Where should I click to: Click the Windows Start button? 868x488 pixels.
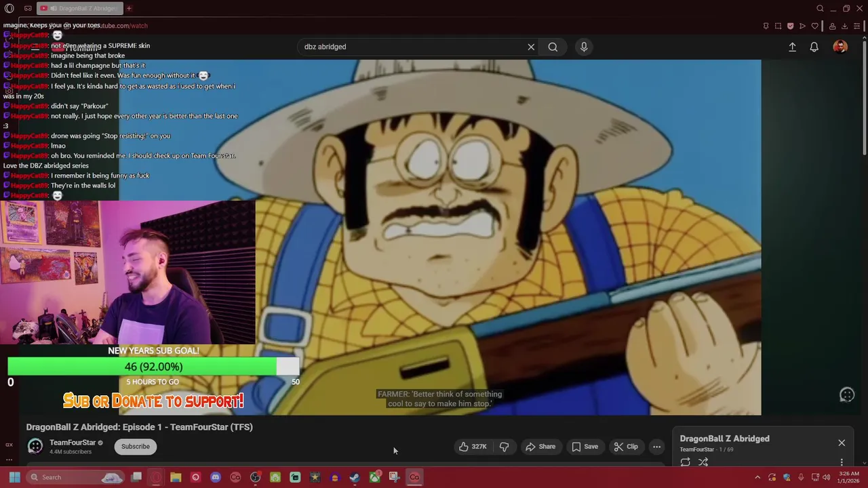coord(14,477)
